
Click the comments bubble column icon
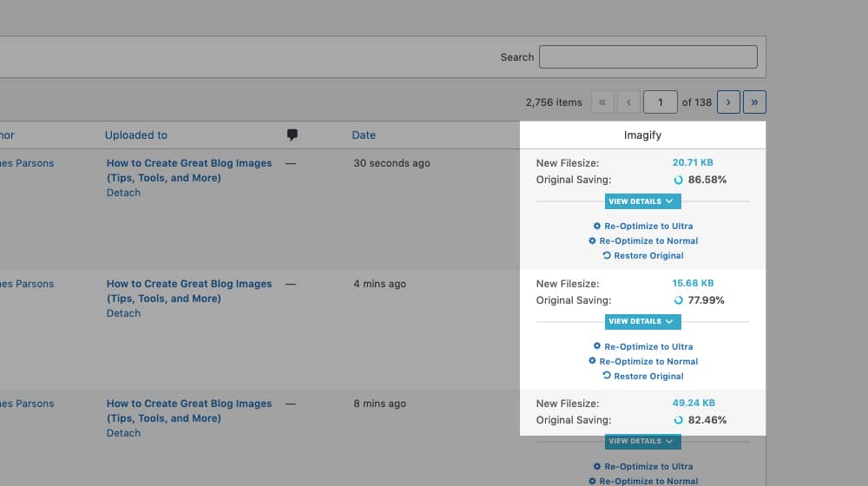coord(292,135)
